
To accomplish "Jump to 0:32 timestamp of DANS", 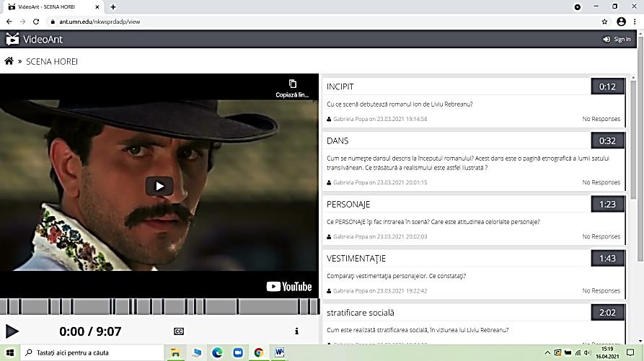I will coord(607,141).
